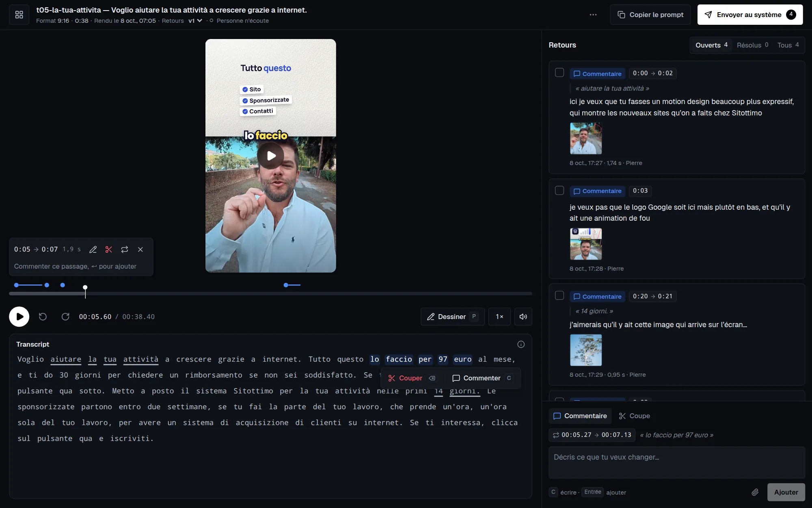Image resolution: width=812 pixels, height=508 pixels.
Task: Click the Décris ce que tu veux changer field
Action: pos(677,462)
